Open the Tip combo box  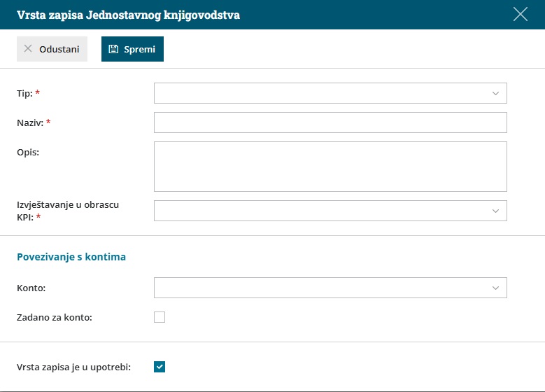tap(330, 93)
